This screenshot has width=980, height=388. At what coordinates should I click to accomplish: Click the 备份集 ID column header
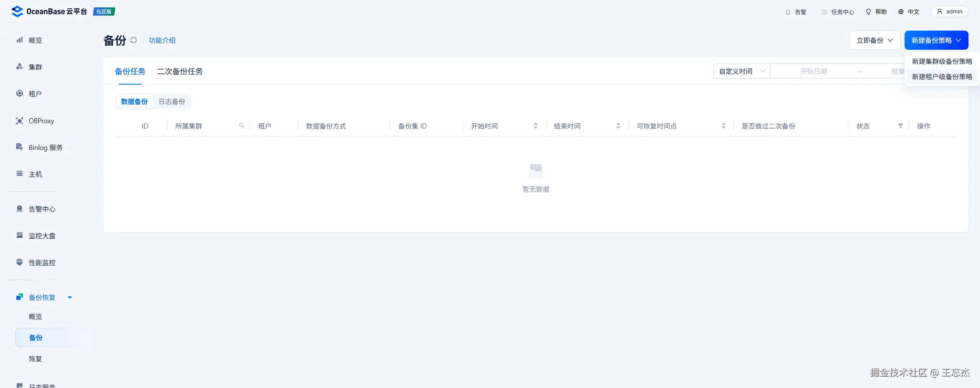412,126
